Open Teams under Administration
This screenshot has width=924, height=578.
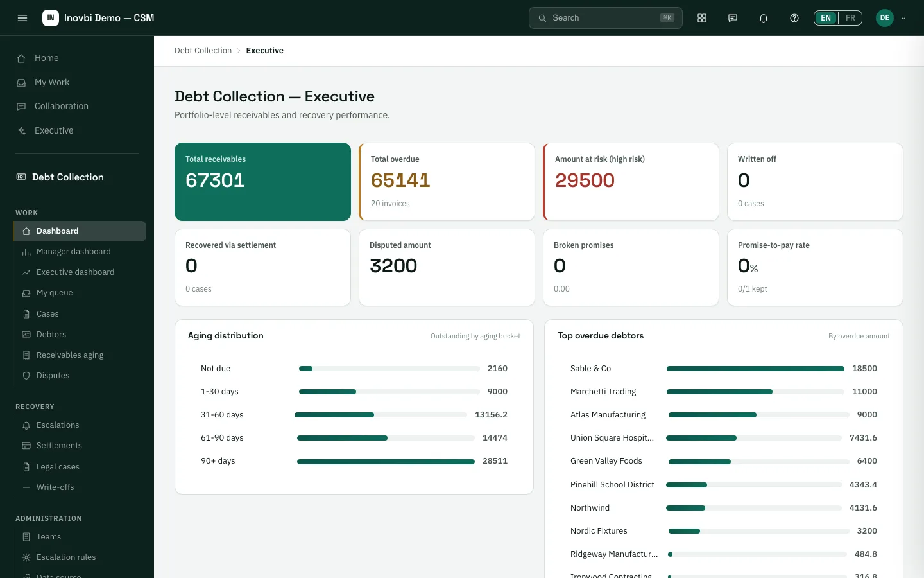click(80, 537)
